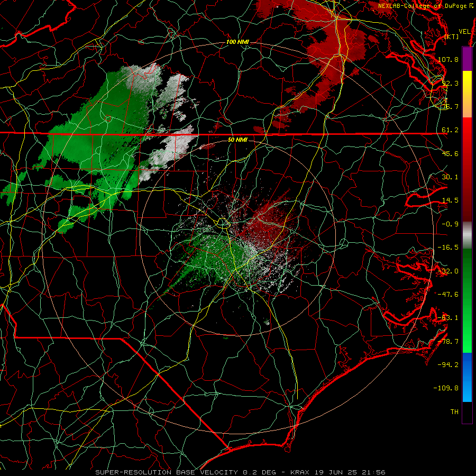Screen dimensions: 476x476
Task: Click the 50 NMI range ring label
Action: (237, 140)
